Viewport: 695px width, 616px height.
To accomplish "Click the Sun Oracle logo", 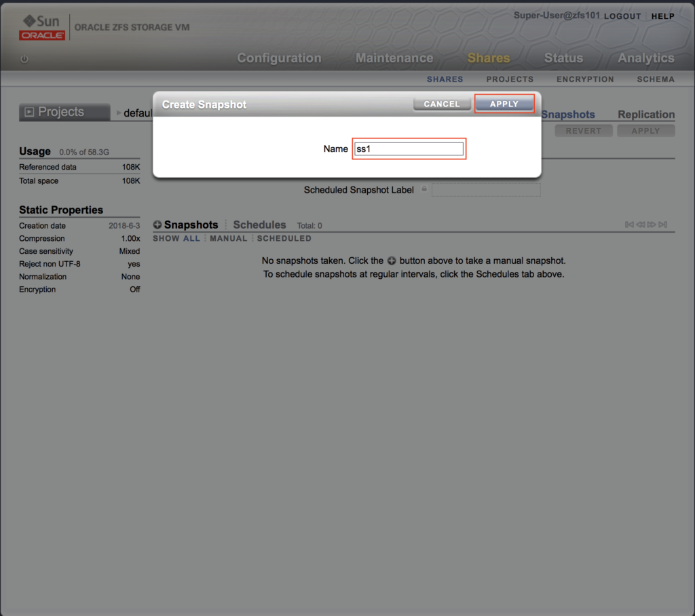I will (42, 27).
